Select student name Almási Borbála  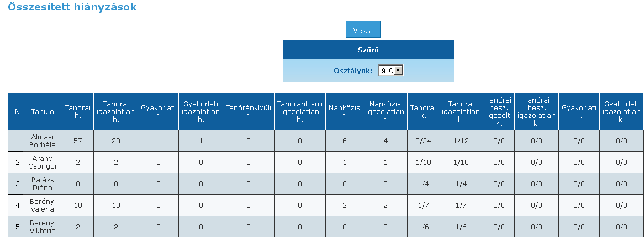(43, 141)
